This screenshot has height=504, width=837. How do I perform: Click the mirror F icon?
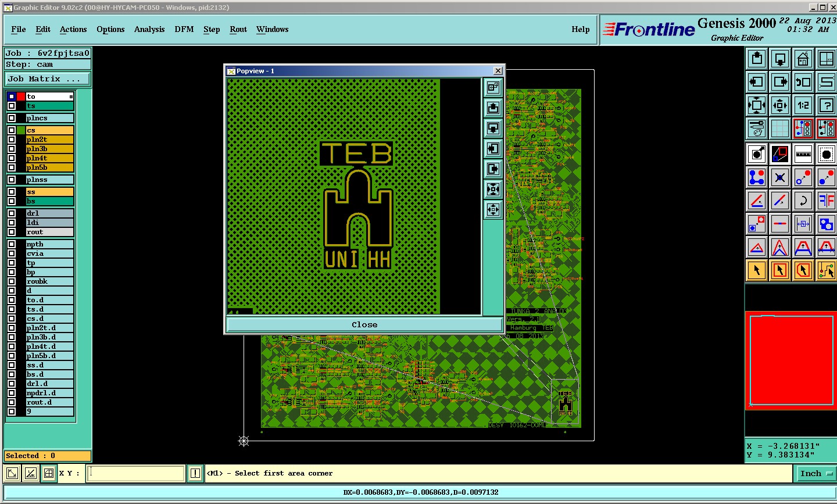[827, 201]
